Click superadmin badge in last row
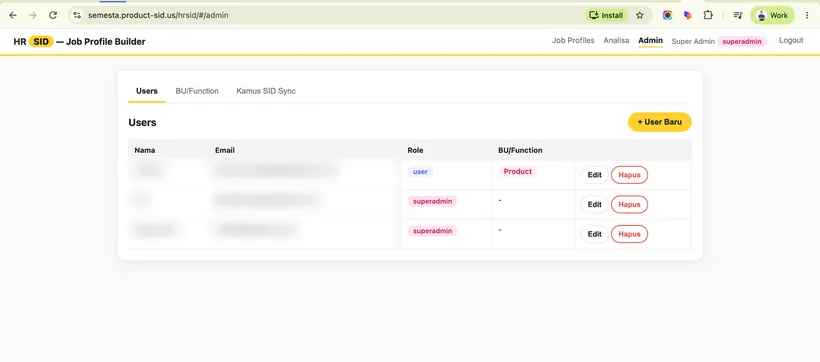 (x=432, y=231)
